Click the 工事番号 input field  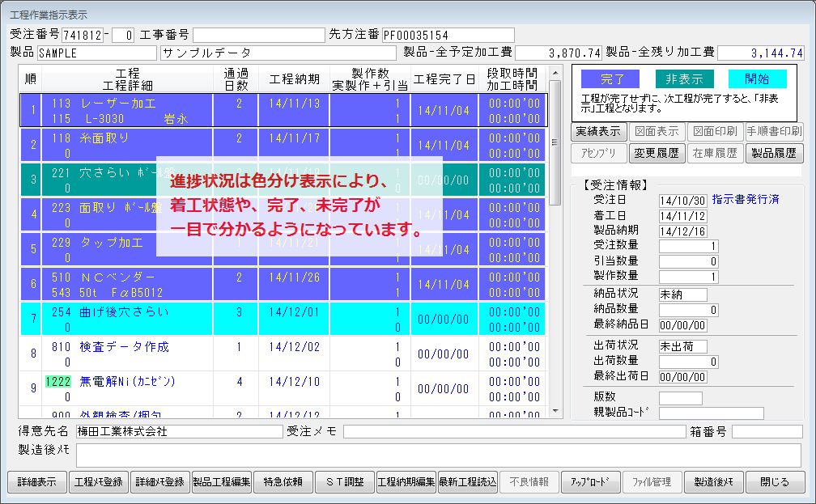coord(258,35)
